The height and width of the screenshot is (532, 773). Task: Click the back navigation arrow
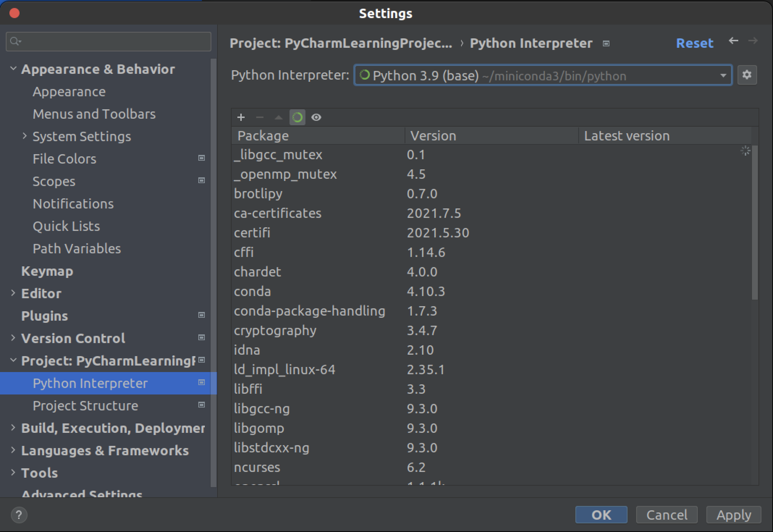[x=733, y=41]
